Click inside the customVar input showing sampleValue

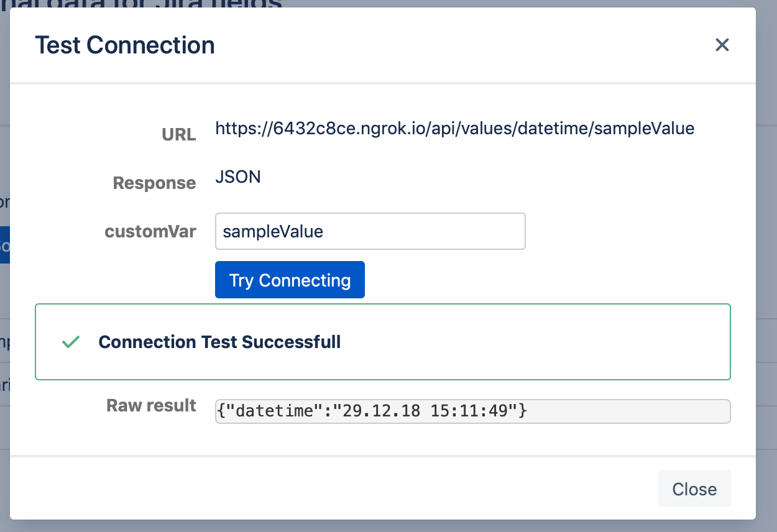[x=370, y=231]
